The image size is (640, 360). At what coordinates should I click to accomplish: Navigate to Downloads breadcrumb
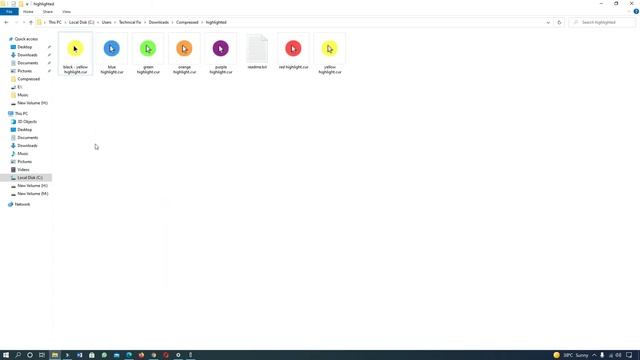159,22
